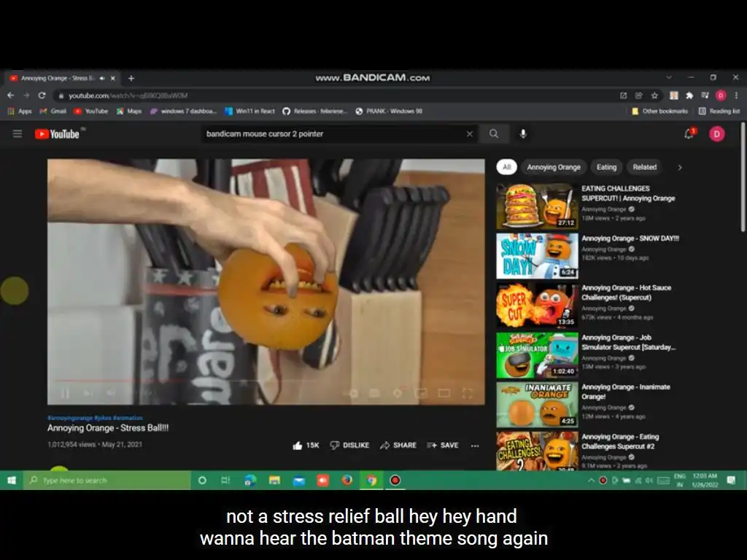Open Chrome extensions puzzle icon
Screen dimensions: 747x560
pos(689,96)
